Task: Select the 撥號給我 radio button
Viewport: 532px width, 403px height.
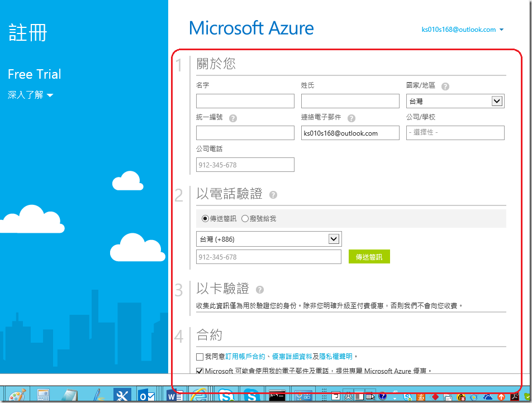Action: point(245,219)
